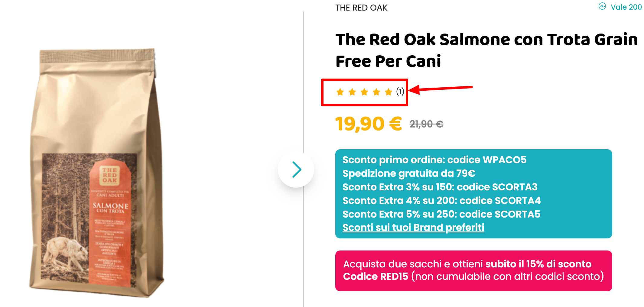This screenshot has width=644, height=307.
Task: Click the fourth rating star
Action: [x=376, y=92]
